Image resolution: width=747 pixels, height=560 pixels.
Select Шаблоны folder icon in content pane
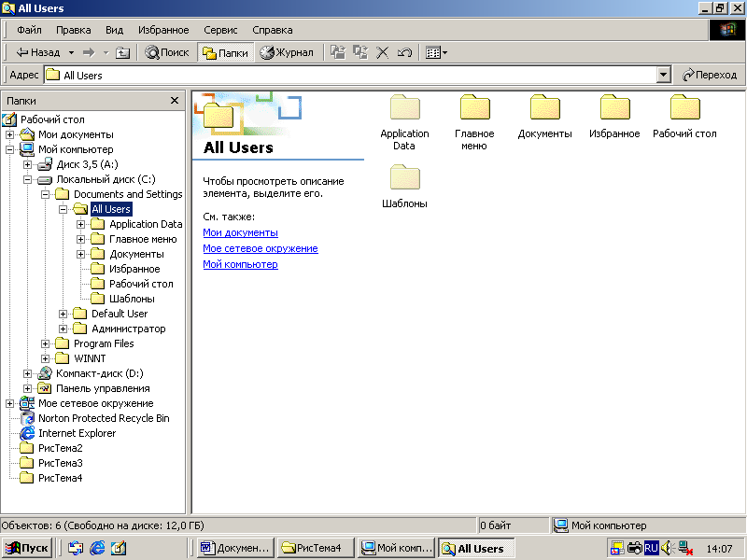[405, 177]
